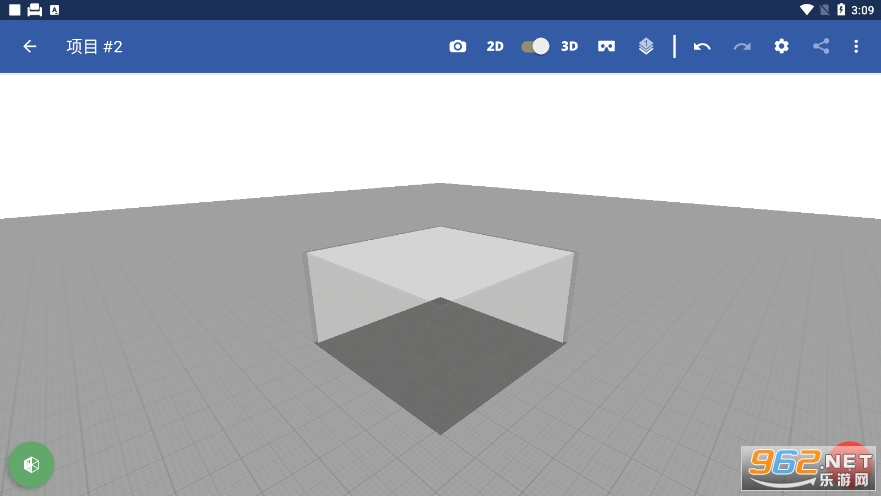Image resolution: width=881 pixels, height=496 pixels.
Task: Open the floor layers icon
Action: [x=646, y=46]
